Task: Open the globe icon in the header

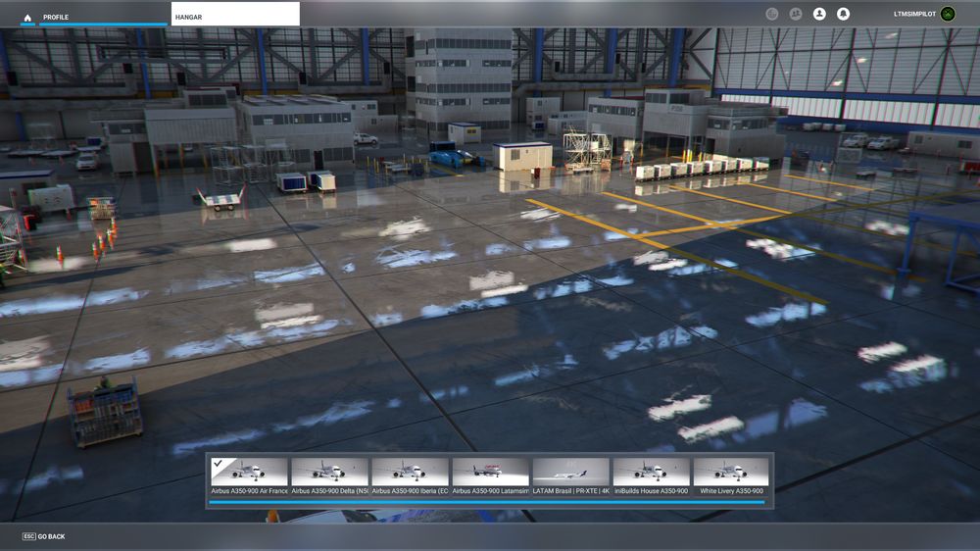Action: tap(771, 14)
